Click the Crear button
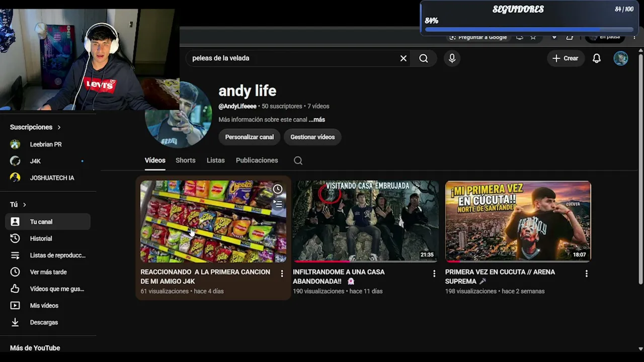Image resolution: width=644 pixels, height=362 pixels. (x=566, y=58)
